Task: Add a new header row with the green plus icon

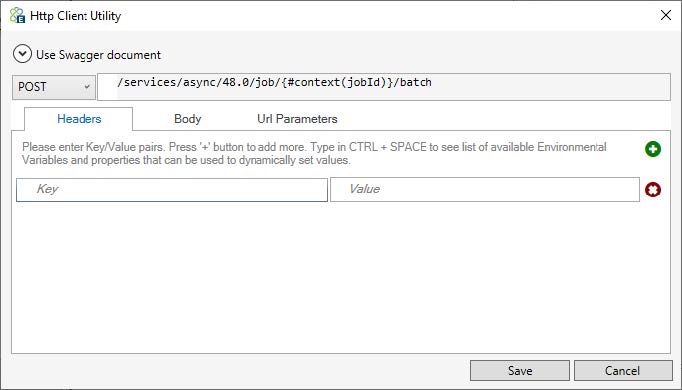Action: click(x=652, y=149)
